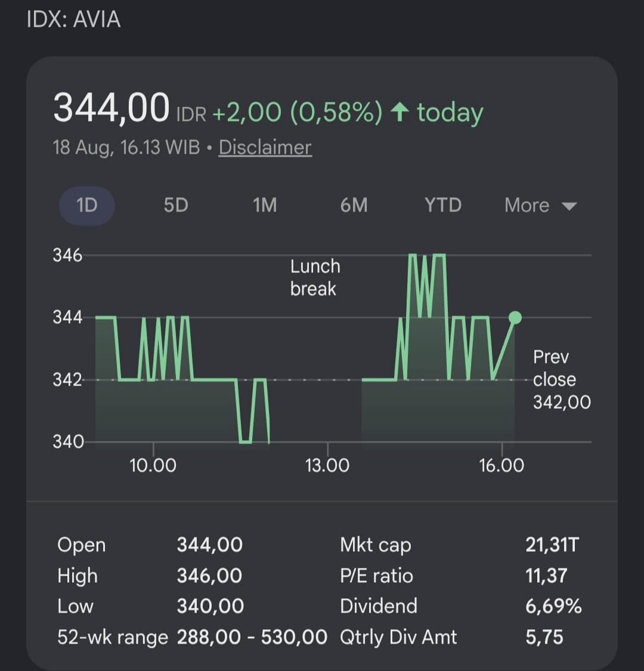Select the 1D time range tab

click(87, 206)
